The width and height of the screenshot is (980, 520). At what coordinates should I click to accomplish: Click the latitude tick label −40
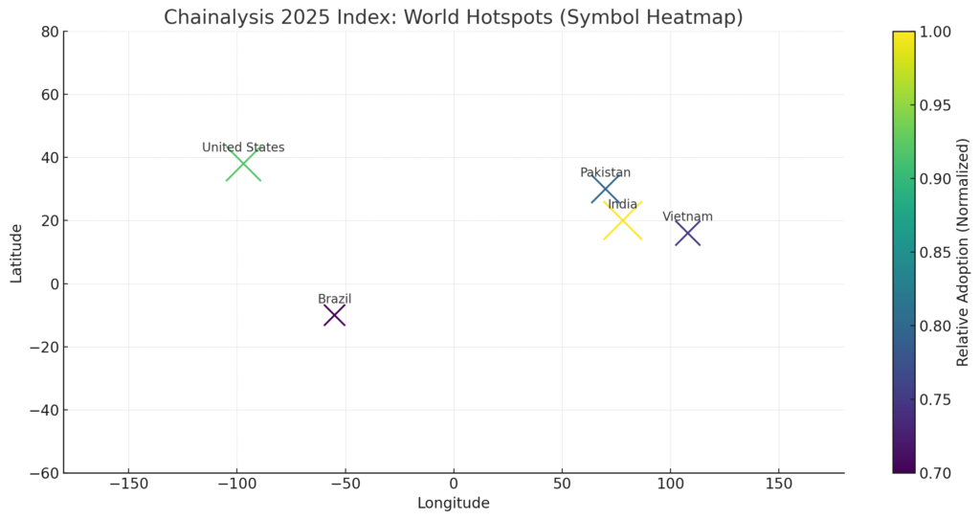pos(42,411)
